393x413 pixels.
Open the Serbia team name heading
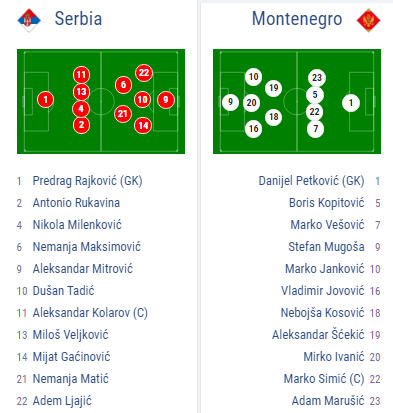pyautogui.click(x=78, y=18)
